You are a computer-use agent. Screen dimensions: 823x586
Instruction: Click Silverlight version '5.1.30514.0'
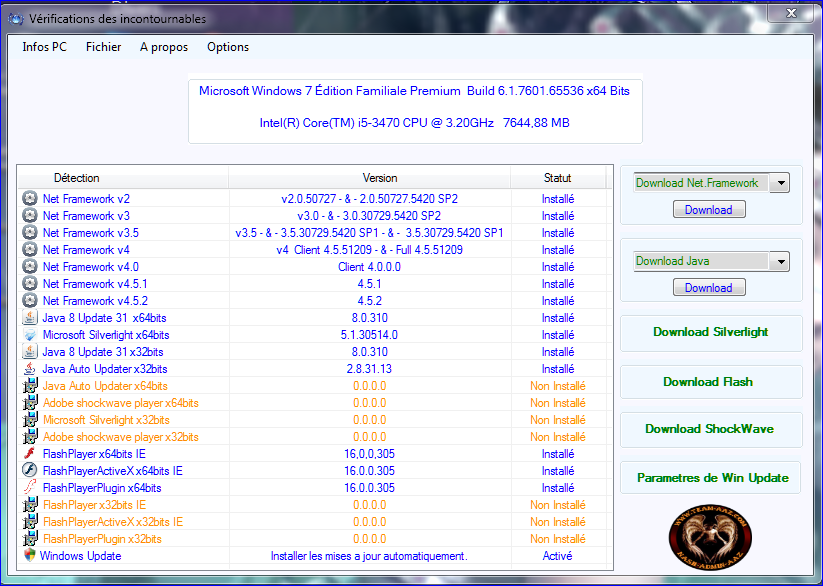370,335
